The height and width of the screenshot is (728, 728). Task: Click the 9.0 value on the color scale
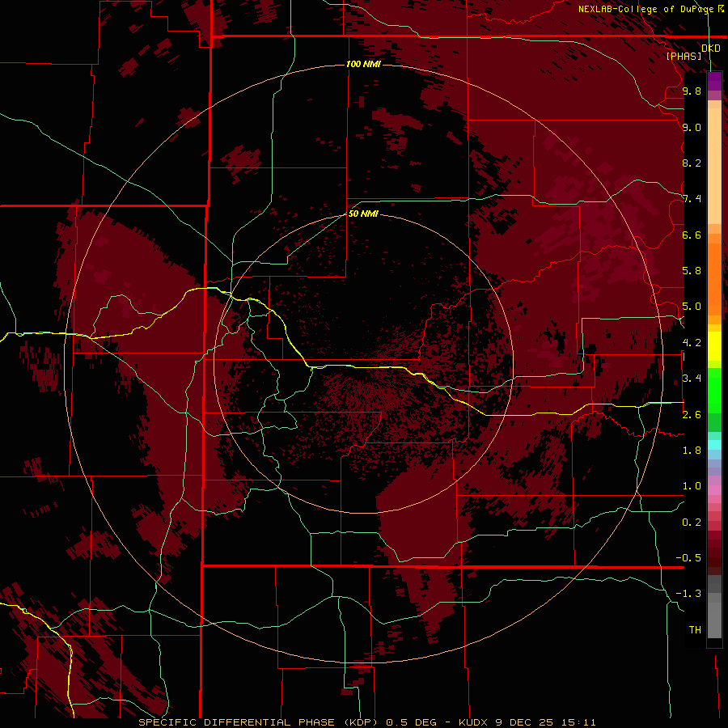692,127
